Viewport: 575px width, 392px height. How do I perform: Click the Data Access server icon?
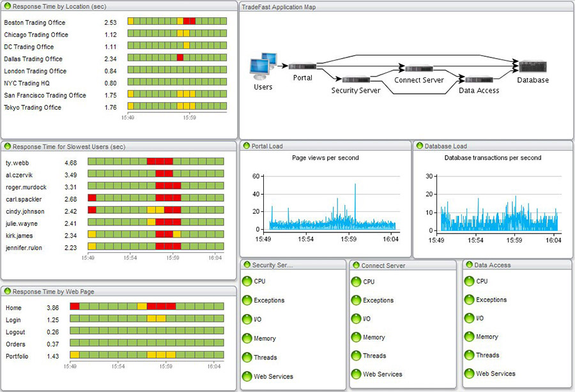tap(479, 80)
